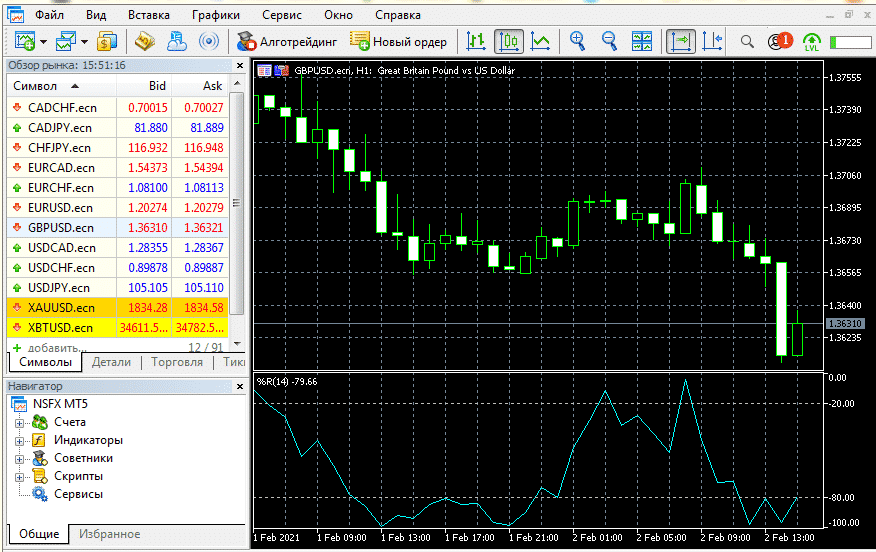Select the CADCHF.ecn row

point(117,108)
